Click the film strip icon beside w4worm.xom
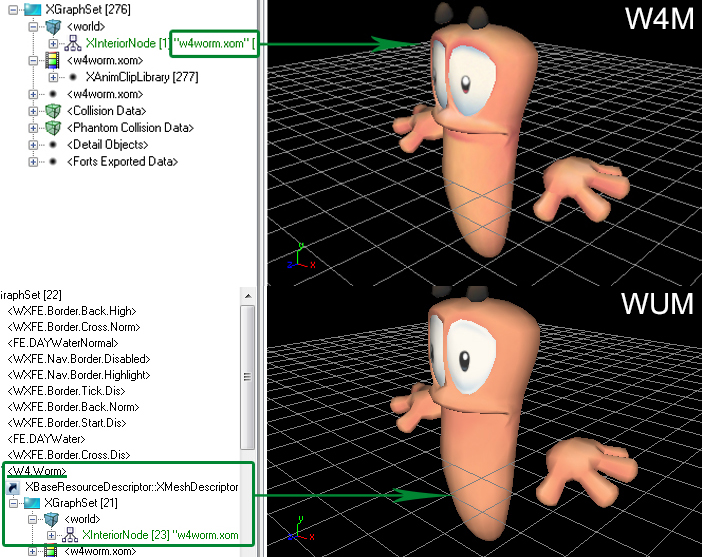 pos(52,60)
